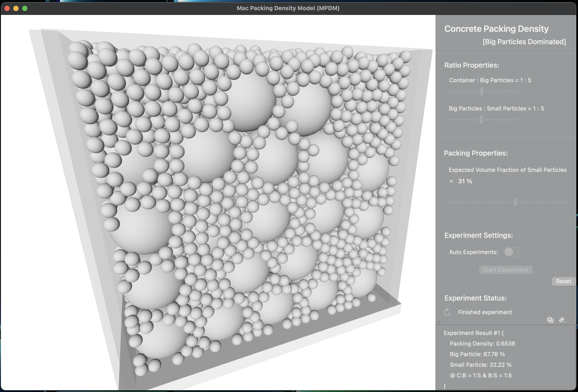
Task: Save experiment results with the download icon
Action: pos(550,320)
